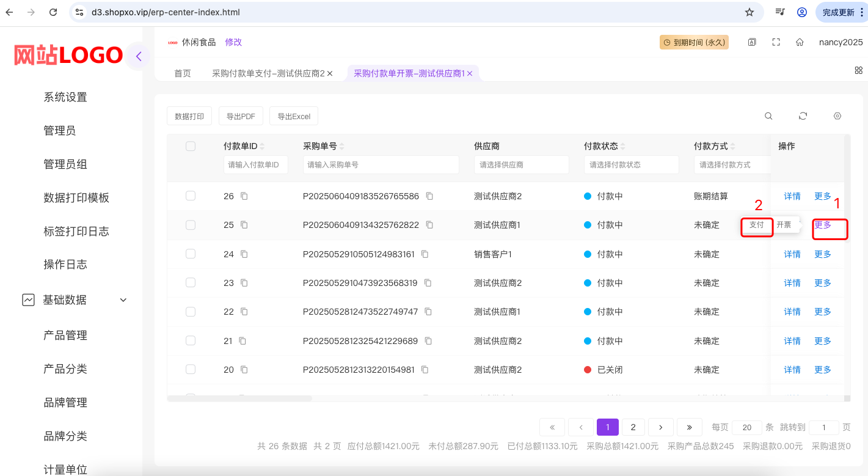Collapse the sidebar with the purple chevron
This screenshot has width=868, height=476.
(139, 57)
